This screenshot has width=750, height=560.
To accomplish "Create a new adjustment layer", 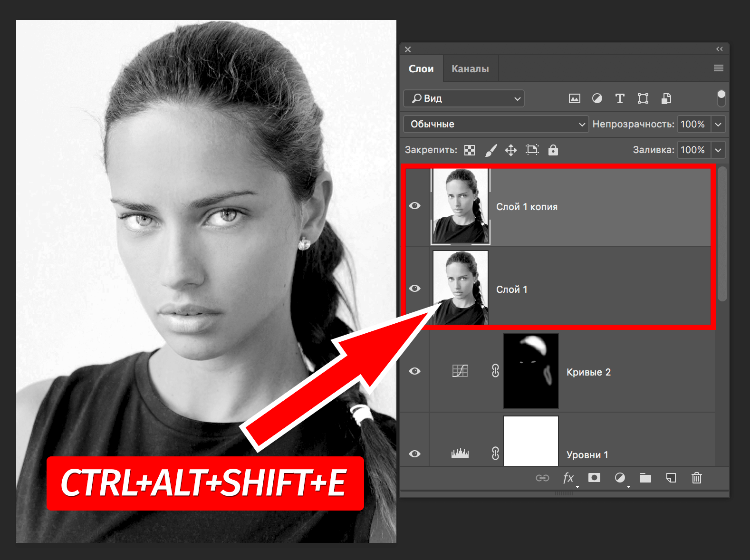I will [x=620, y=478].
